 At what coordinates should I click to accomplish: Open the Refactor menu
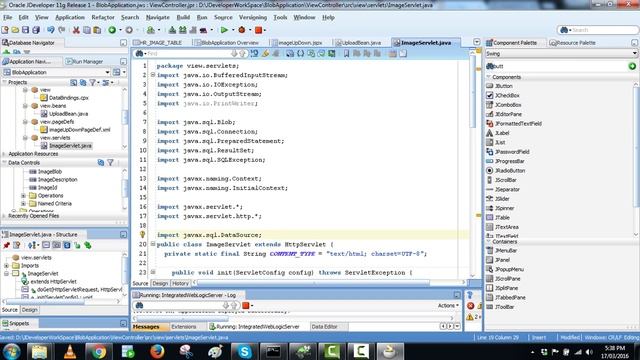coord(103,18)
